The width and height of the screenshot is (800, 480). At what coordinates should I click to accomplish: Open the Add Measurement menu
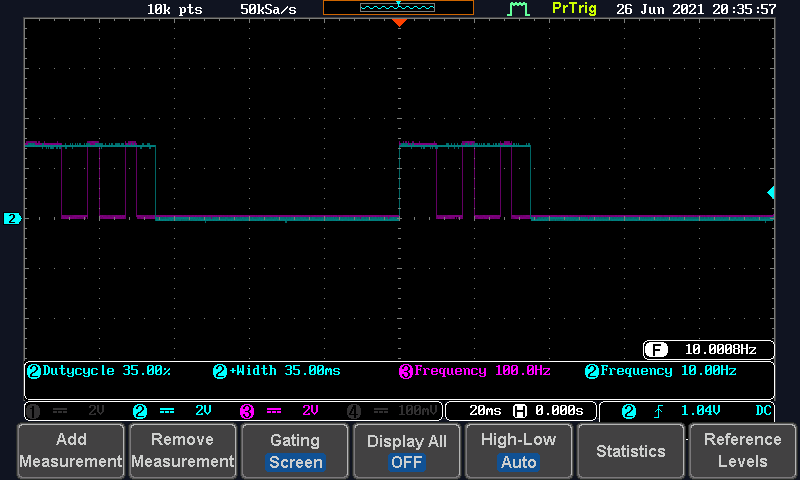click(x=71, y=451)
